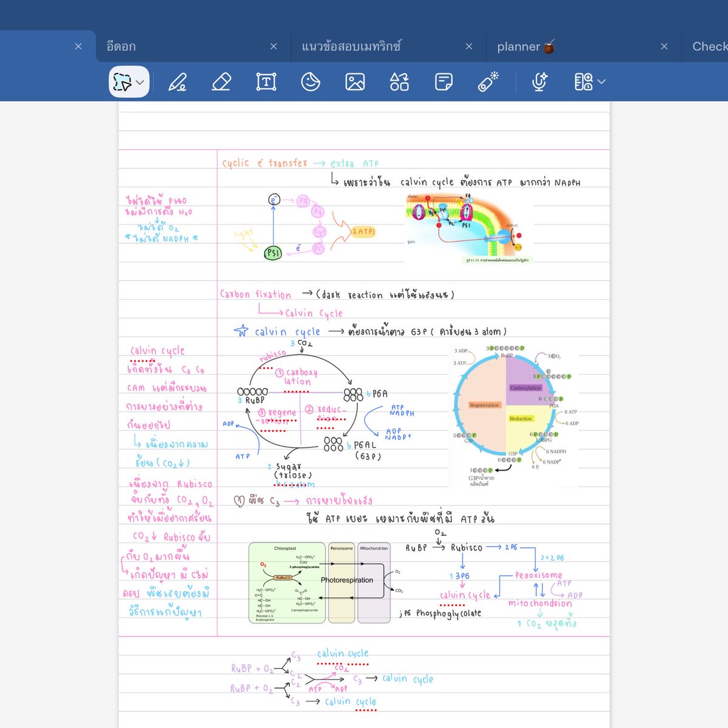The height and width of the screenshot is (728, 728).
Task: Choose the Text box tool
Action: (x=266, y=82)
